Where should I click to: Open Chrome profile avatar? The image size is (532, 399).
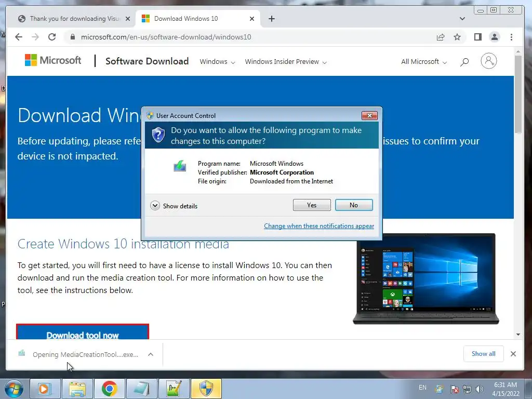(495, 37)
